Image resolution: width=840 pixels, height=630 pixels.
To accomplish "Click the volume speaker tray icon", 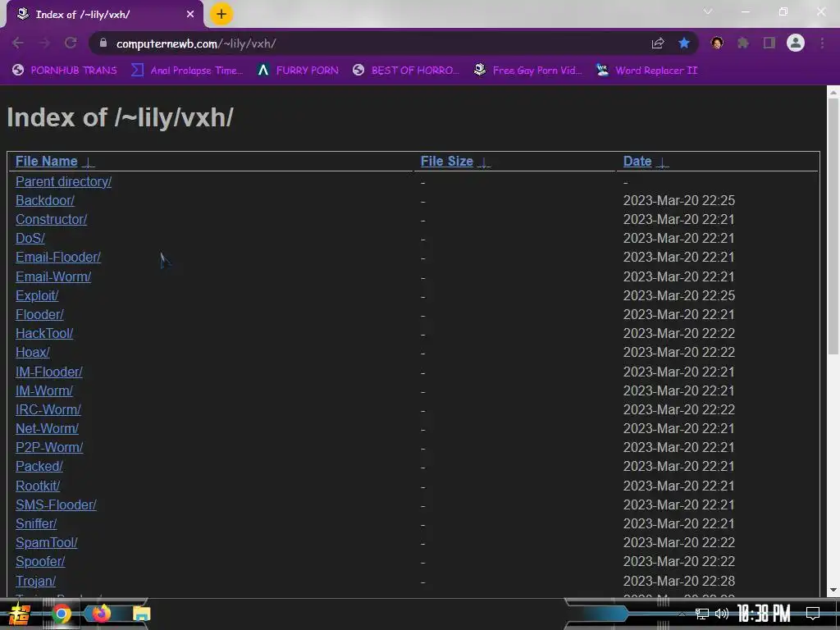I will [x=722, y=614].
